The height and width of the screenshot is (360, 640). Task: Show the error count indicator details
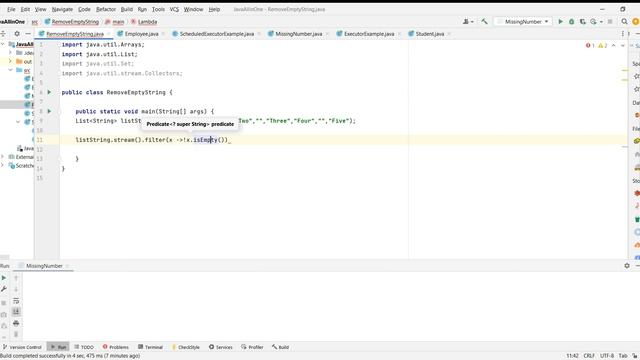(x=590, y=45)
